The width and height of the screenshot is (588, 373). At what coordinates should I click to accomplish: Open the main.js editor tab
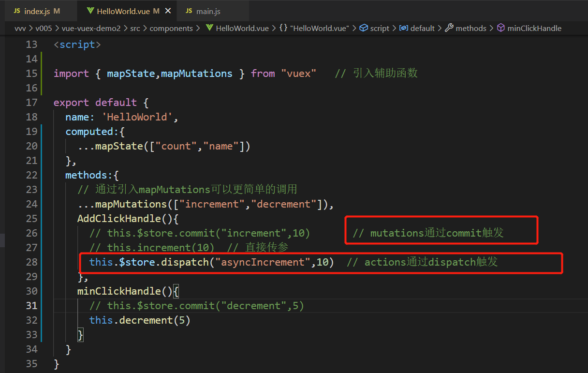click(x=213, y=11)
